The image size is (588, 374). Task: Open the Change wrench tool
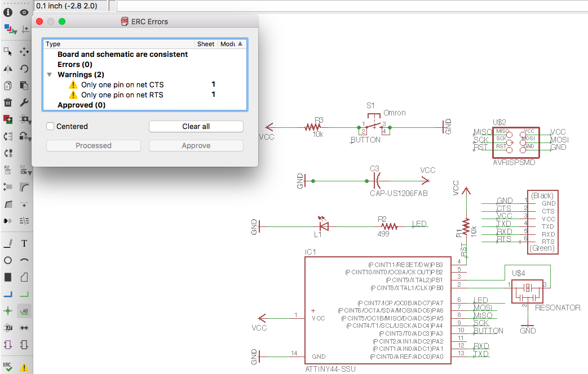pyautogui.click(x=24, y=103)
